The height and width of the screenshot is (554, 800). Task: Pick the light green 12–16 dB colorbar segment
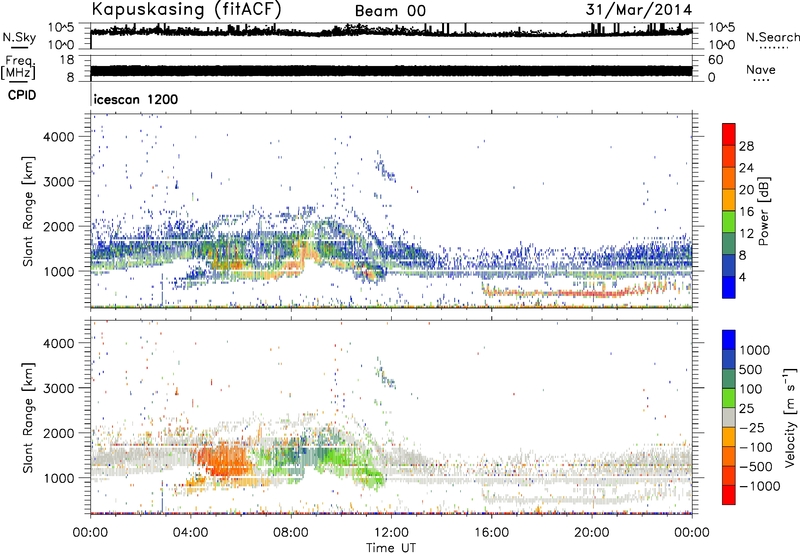[x=729, y=222]
